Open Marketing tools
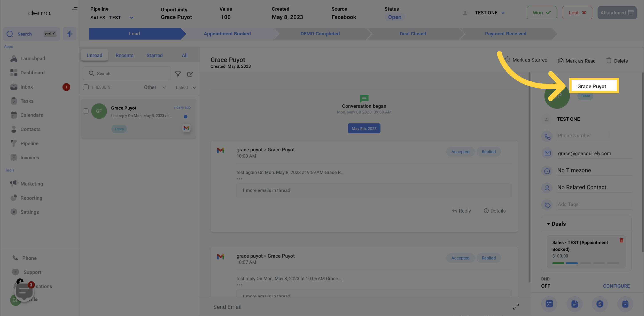 [x=27, y=184]
